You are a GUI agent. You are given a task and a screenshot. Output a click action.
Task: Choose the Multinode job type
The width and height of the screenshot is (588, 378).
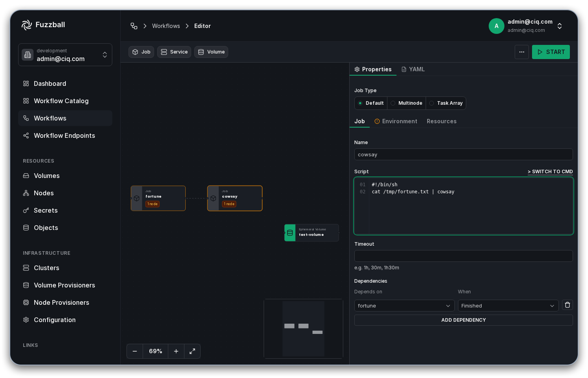[406, 103]
